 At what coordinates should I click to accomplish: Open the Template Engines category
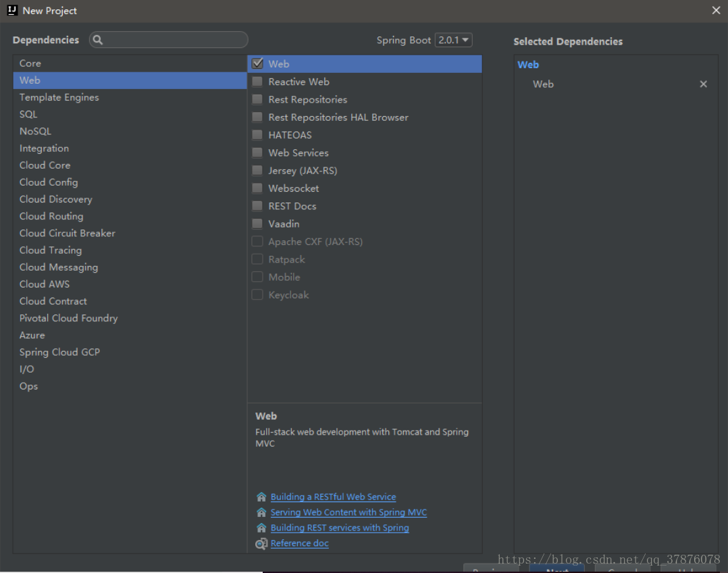130,97
